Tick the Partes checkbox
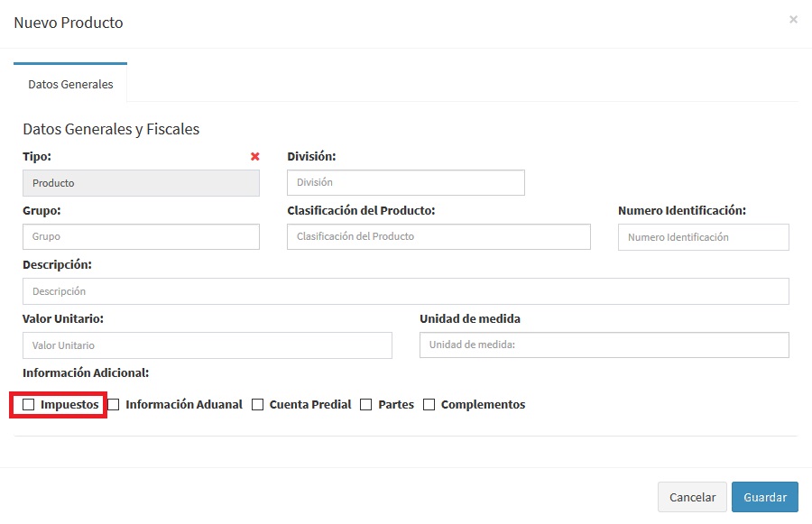The width and height of the screenshot is (812, 524). click(x=366, y=405)
